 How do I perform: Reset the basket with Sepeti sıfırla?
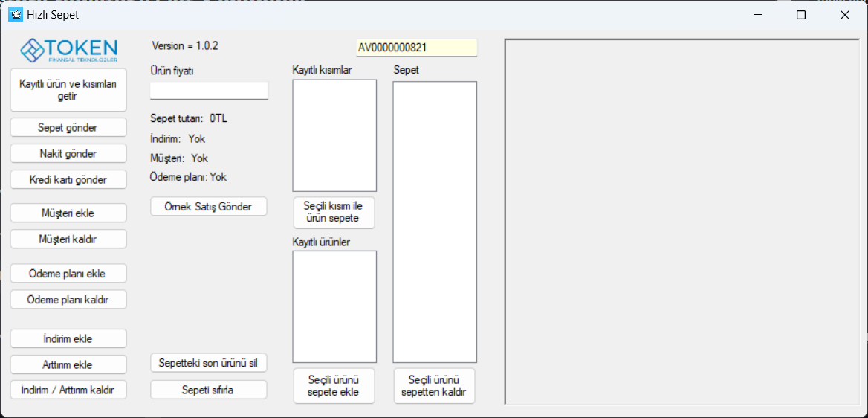209,390
